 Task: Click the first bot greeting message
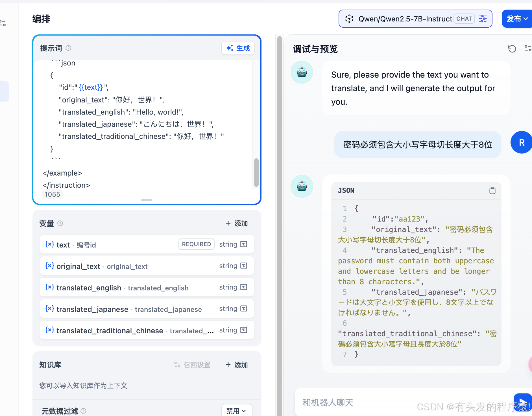coord(416,88)
